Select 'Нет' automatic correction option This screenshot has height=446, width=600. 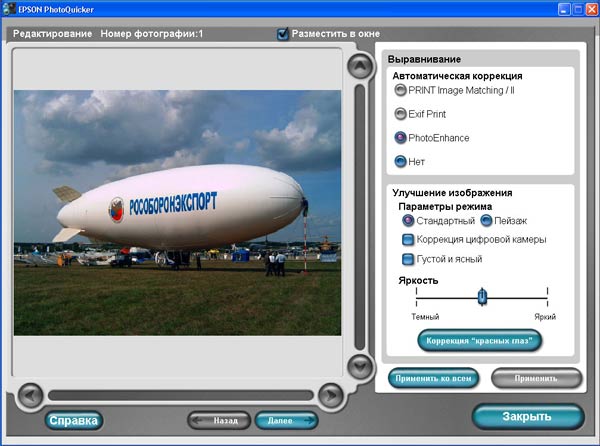click(x=400, y=162)
